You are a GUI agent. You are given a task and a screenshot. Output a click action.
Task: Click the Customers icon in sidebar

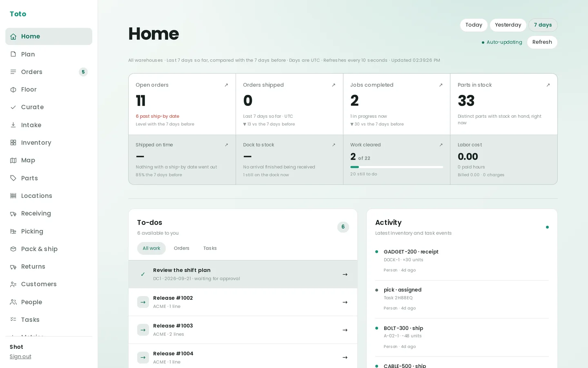click(13, 284)
